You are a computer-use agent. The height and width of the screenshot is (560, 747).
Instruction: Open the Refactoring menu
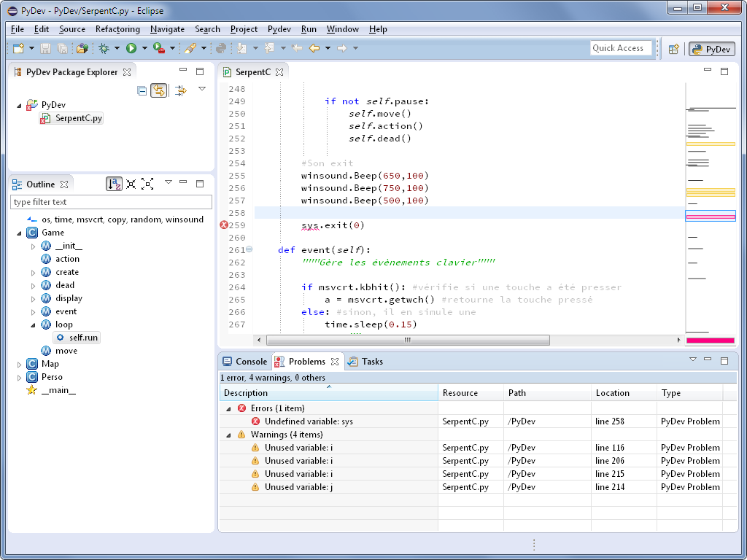tap(117, 29)
